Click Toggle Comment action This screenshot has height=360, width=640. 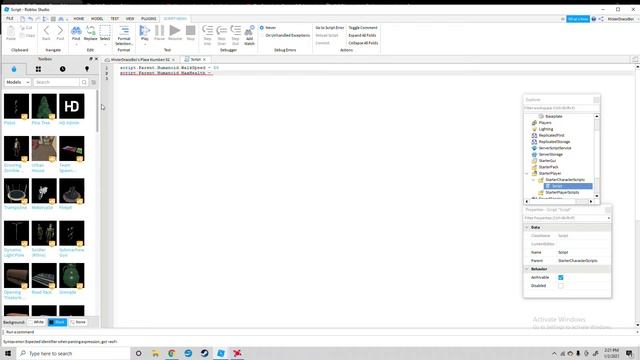click(363, 28)
